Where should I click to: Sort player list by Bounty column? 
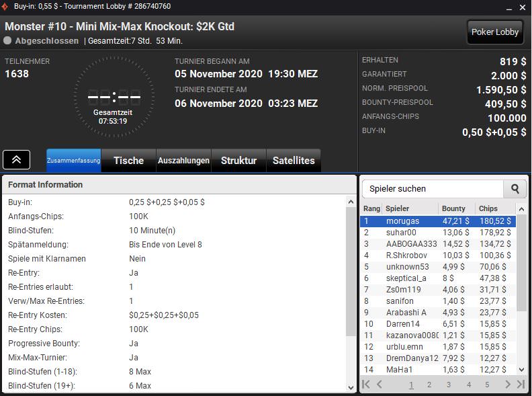point(456,208)
